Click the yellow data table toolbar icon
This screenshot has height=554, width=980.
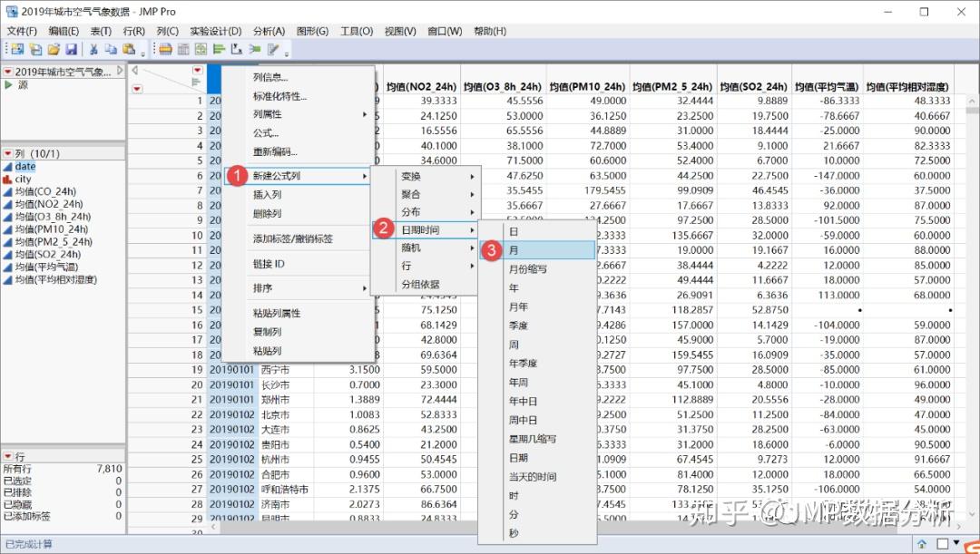164,50
